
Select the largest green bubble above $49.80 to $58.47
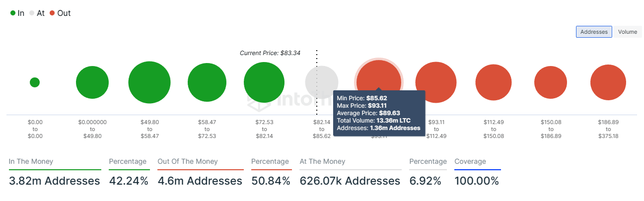click(x=149, y=82)
